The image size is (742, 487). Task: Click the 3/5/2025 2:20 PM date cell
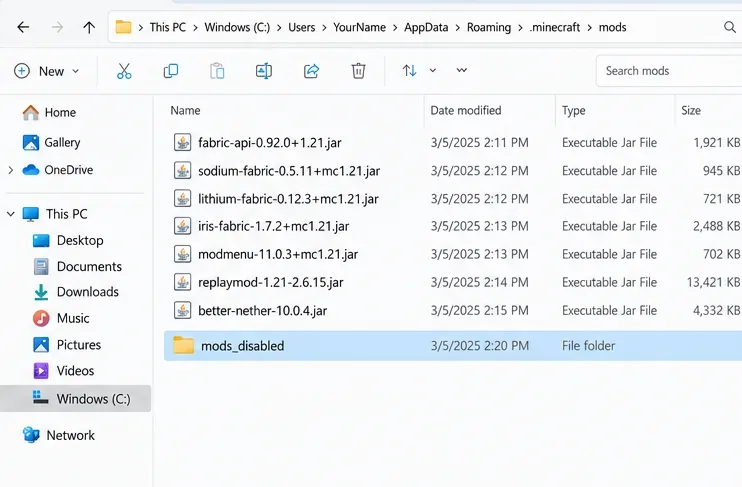coord(480,346)
